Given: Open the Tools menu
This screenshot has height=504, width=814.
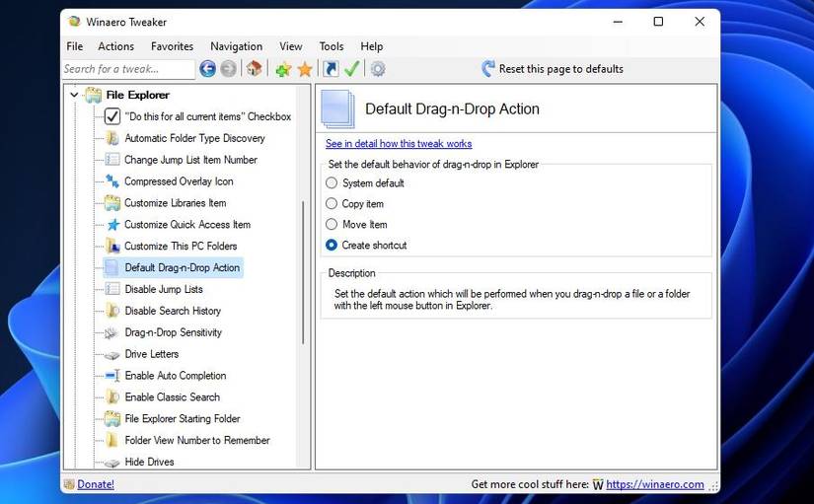Looking at the screenshot, I should 332,46.
